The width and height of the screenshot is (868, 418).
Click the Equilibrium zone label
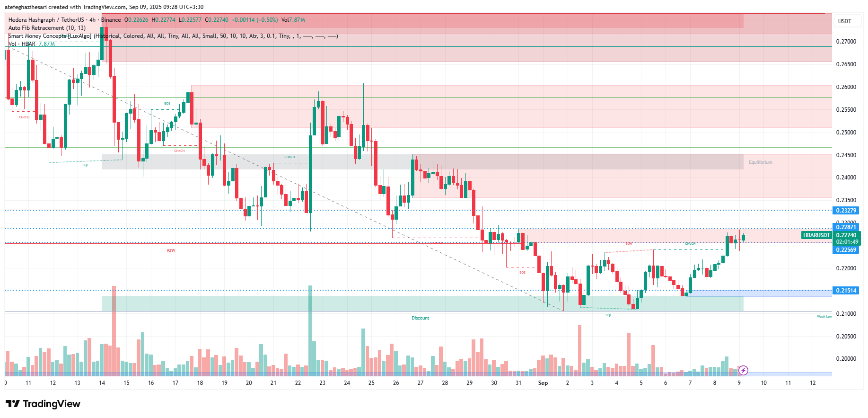[760, 162]
